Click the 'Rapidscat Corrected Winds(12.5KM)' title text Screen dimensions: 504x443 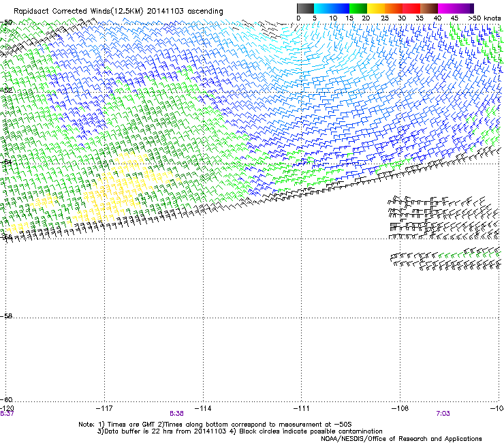(x=78, y=12)
